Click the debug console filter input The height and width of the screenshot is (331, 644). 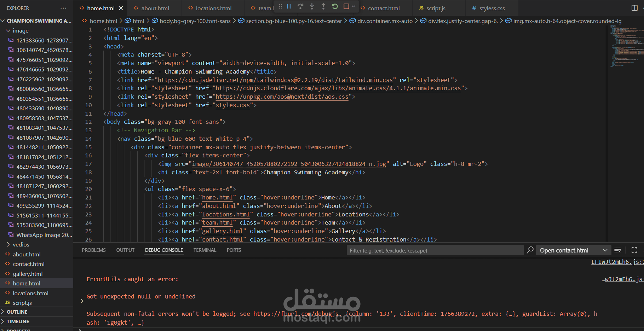click(x=435, y=250)
